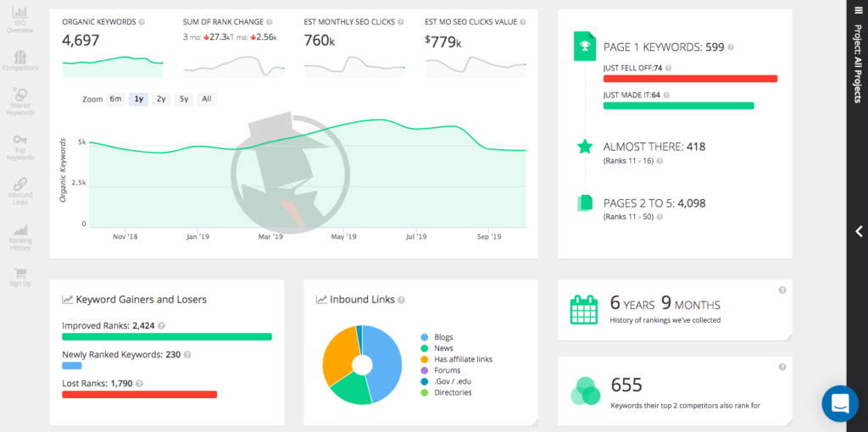The height and width of the screenshot is (432, 868).
Task: Select the 1y zoom range
Action: pos(138,99)
